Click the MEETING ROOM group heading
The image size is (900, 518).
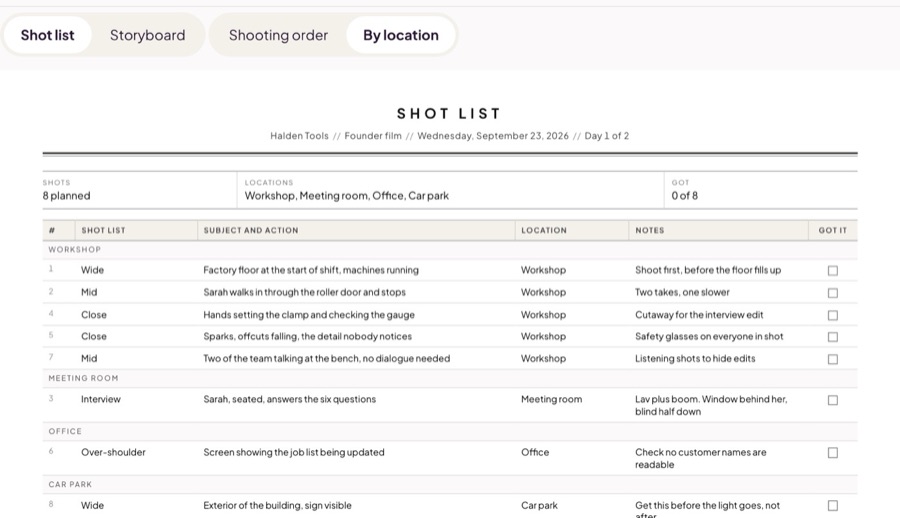pyautogui.click(x=83, y=378)
